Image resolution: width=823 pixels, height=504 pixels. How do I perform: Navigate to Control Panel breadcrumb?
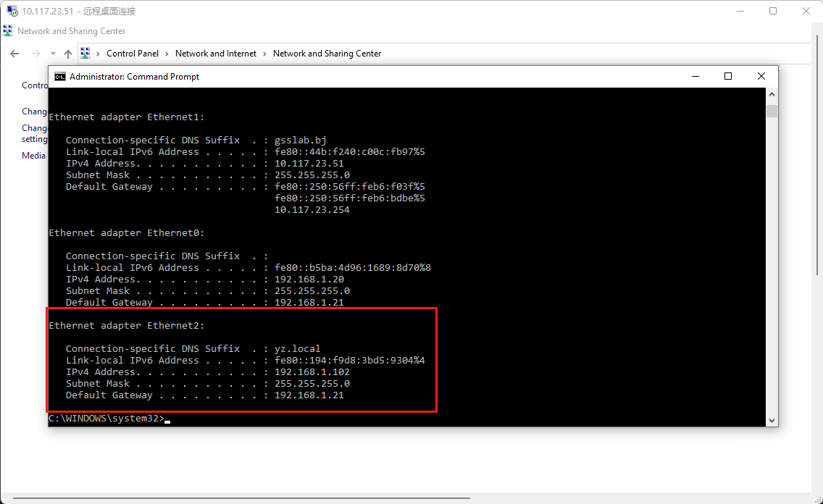(132, 54)
